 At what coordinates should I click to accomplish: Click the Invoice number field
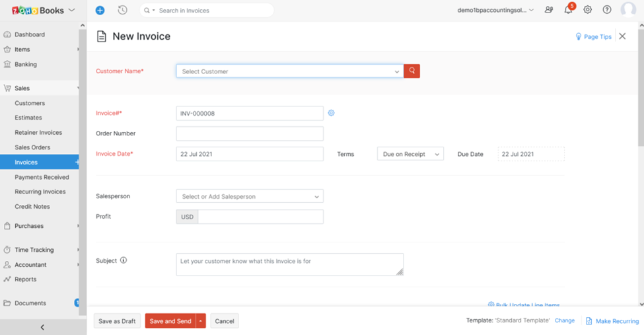point(250,113)
